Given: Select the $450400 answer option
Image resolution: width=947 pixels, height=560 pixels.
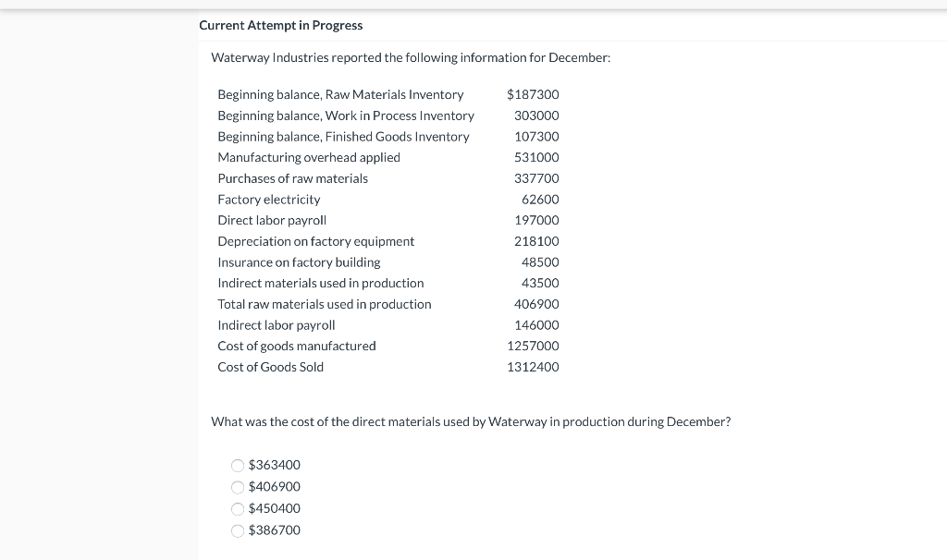Looking at the screenshot, I should 238,508.
